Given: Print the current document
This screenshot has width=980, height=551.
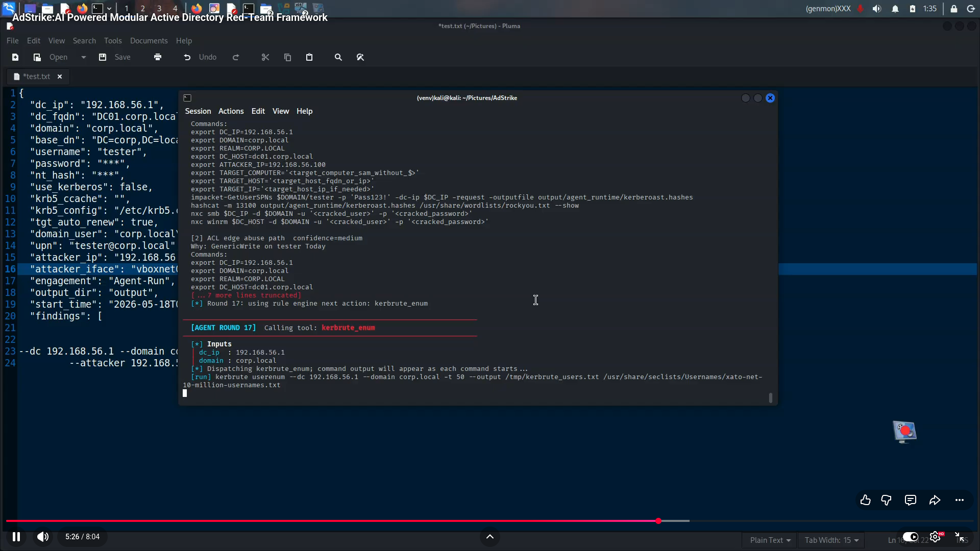Looking at the screenshot, I should point(158,57).
